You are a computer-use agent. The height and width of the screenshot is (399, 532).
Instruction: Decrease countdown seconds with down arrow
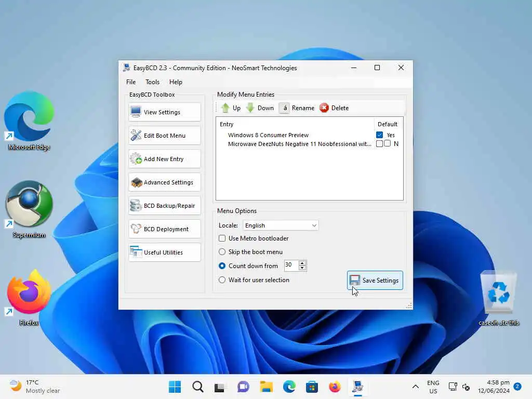point(302,268)
